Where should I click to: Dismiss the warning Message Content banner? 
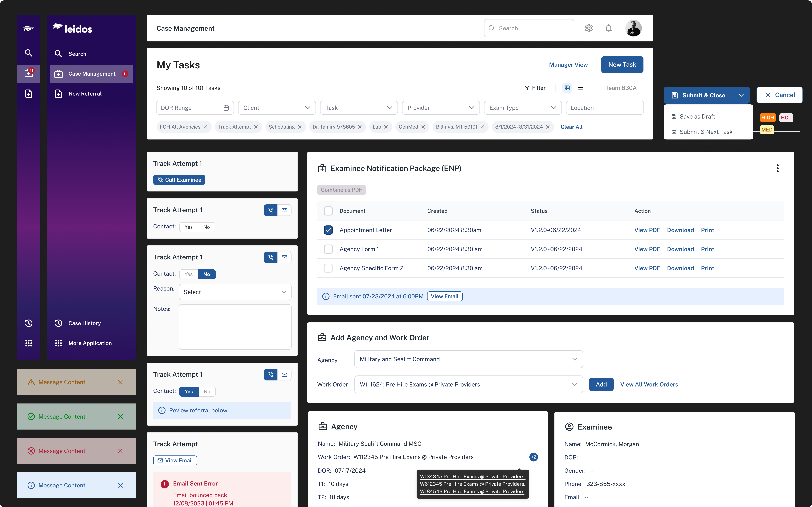tap(121, 382)
